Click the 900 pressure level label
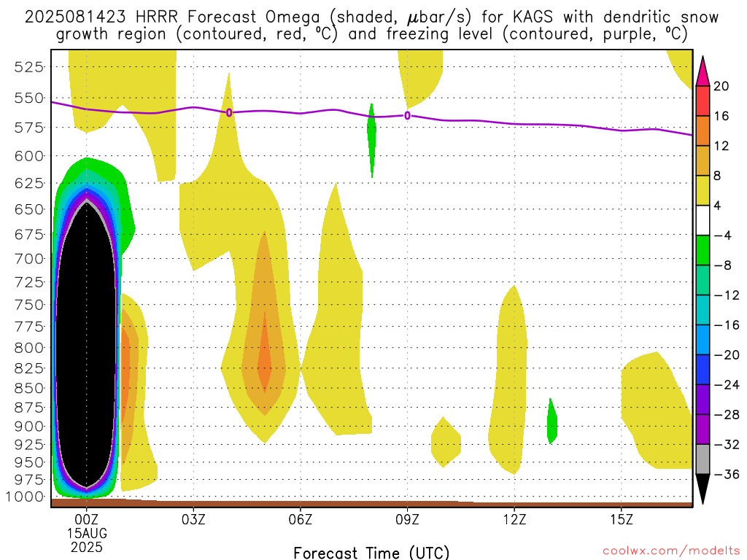The height and width of the screenshot is (560, 747). click(x=29, y=426)
